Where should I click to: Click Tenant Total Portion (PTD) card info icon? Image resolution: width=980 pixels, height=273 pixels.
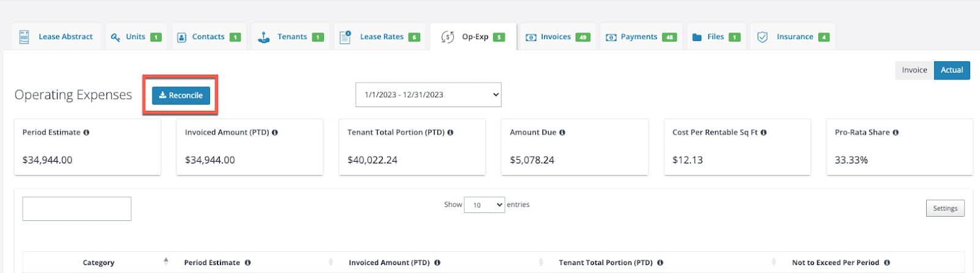(450, 132)
